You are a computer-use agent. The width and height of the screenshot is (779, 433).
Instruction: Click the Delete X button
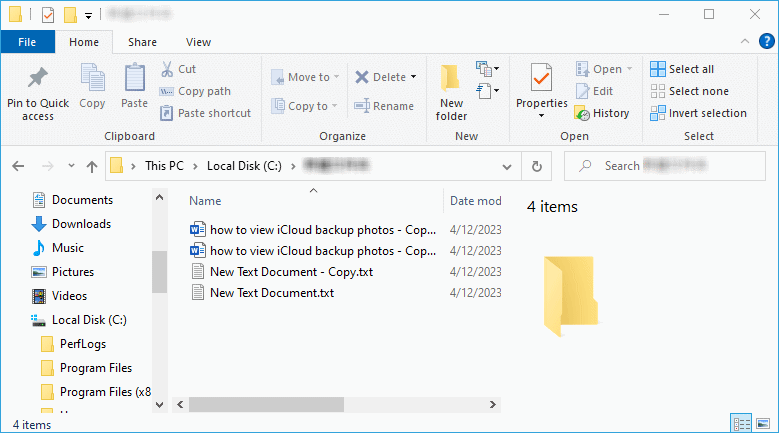coord(381,77)
